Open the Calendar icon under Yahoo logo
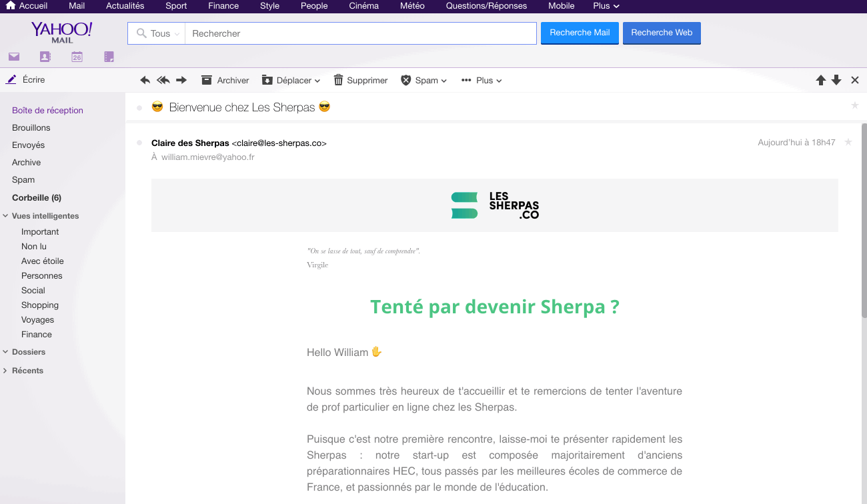Screen dimensions: 867x504 pos(77,57)
